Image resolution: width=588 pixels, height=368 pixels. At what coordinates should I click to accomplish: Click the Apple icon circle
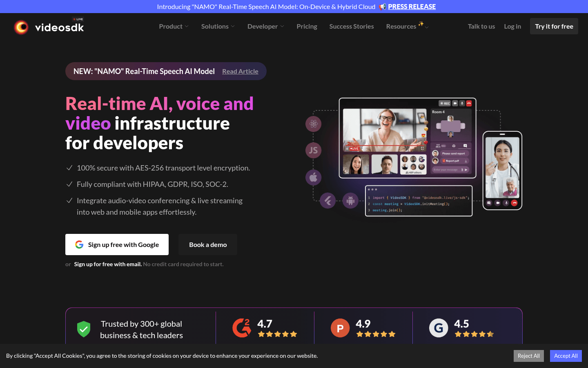[x=314, y=177]
